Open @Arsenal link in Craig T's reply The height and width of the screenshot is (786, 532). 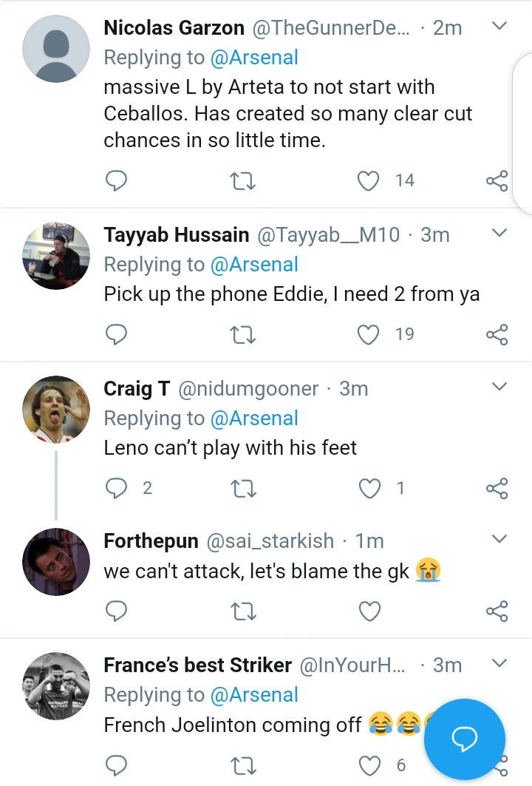254,419
